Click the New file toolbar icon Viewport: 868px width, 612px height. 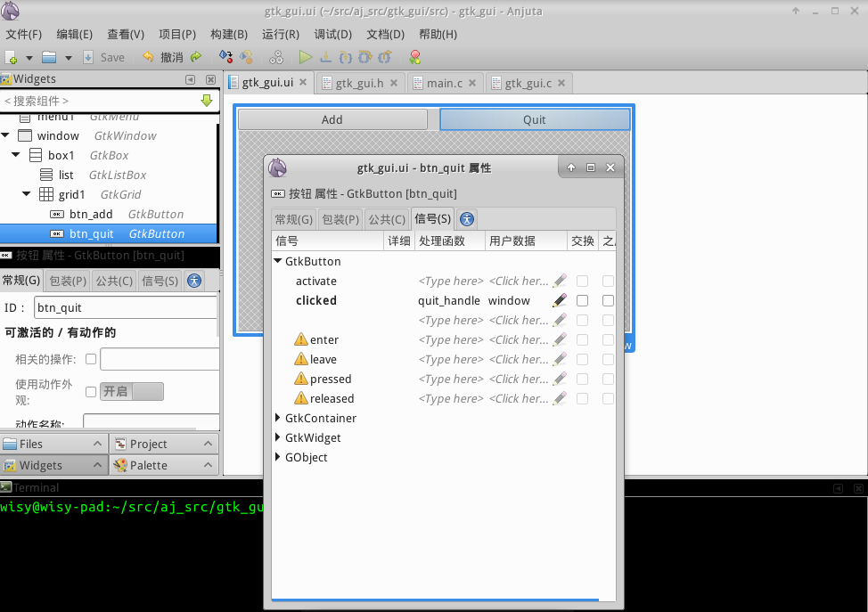pos(11,57)
